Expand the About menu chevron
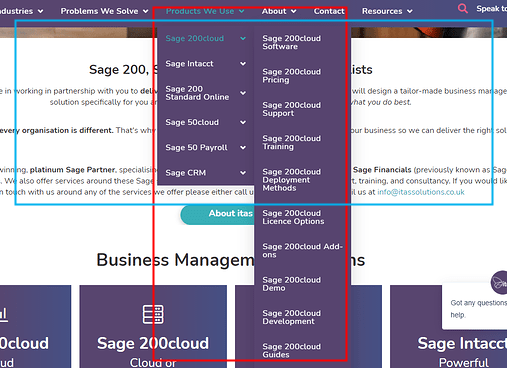 coord(293,11)
